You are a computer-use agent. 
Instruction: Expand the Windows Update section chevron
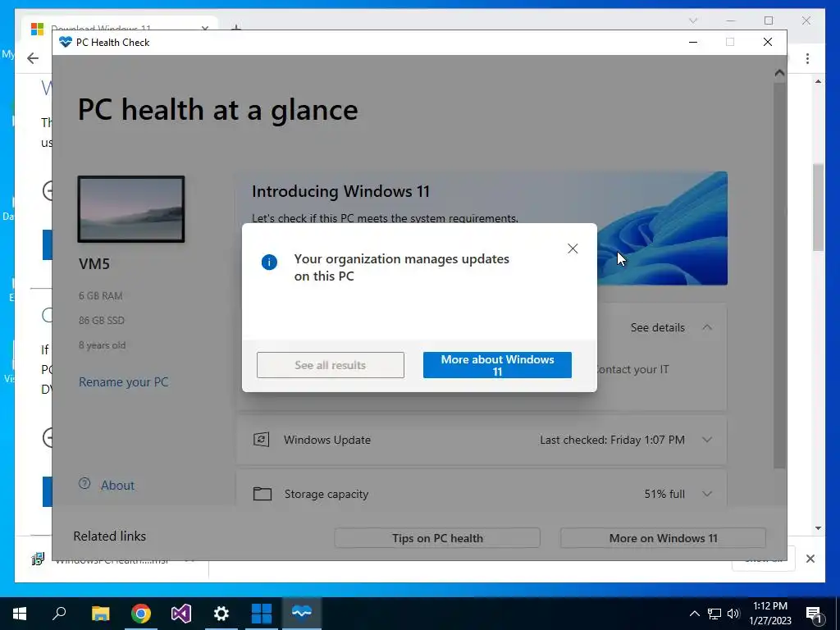point(707,440)
